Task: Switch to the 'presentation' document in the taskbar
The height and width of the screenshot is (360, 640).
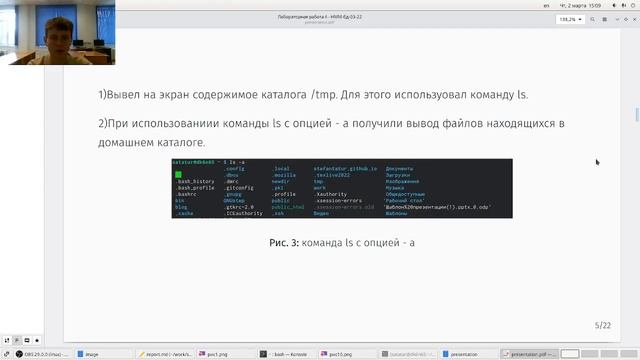Action: point(468,354)
